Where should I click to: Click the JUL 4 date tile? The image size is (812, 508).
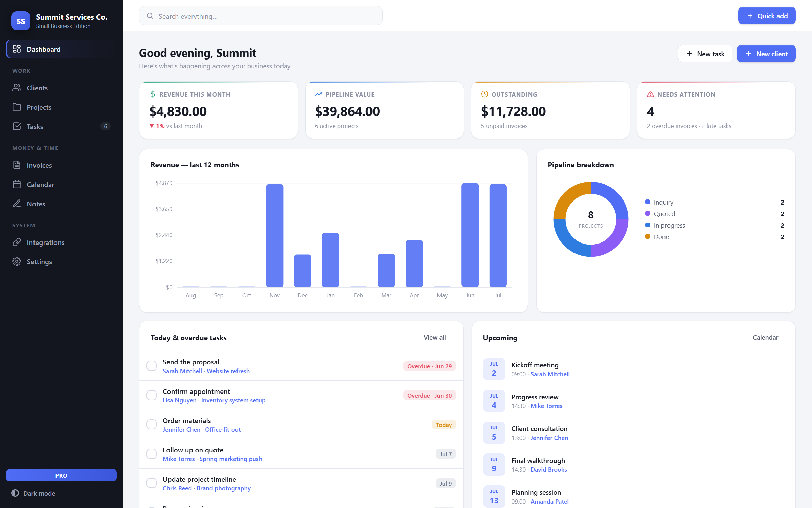point(494,401)
